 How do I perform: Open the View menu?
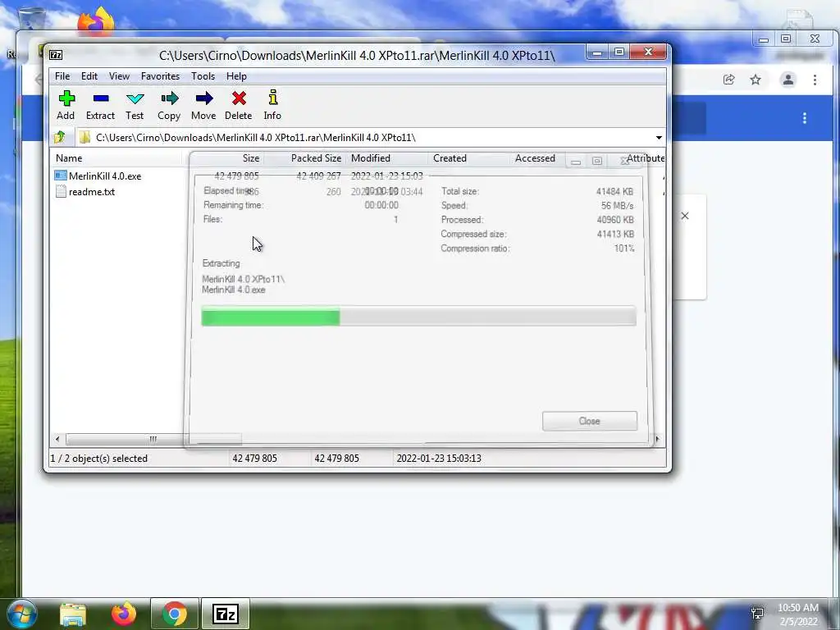click(x=120, y=76)
